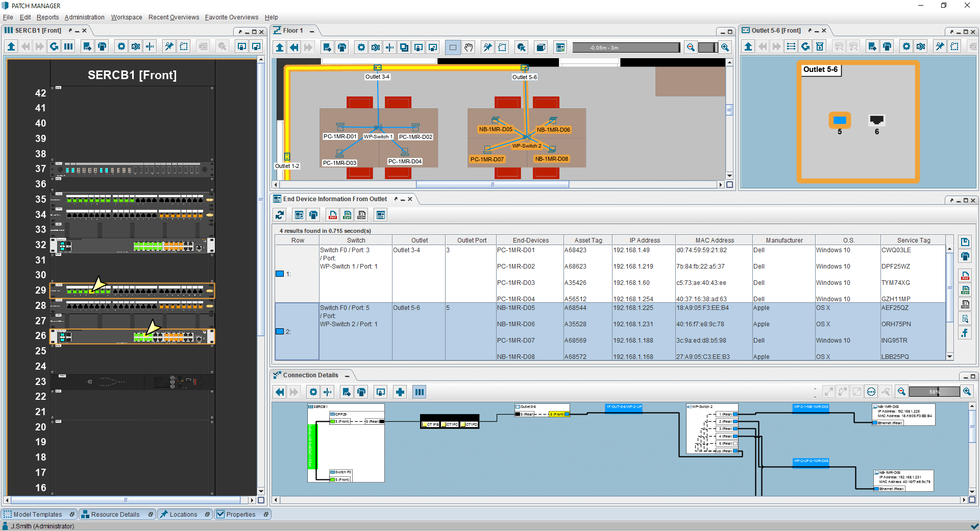
Task: Open Locations panel button
Action: point(184,514)
